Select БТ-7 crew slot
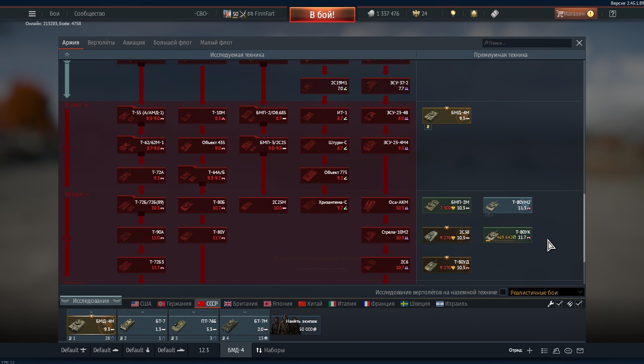 coord(143,325)
